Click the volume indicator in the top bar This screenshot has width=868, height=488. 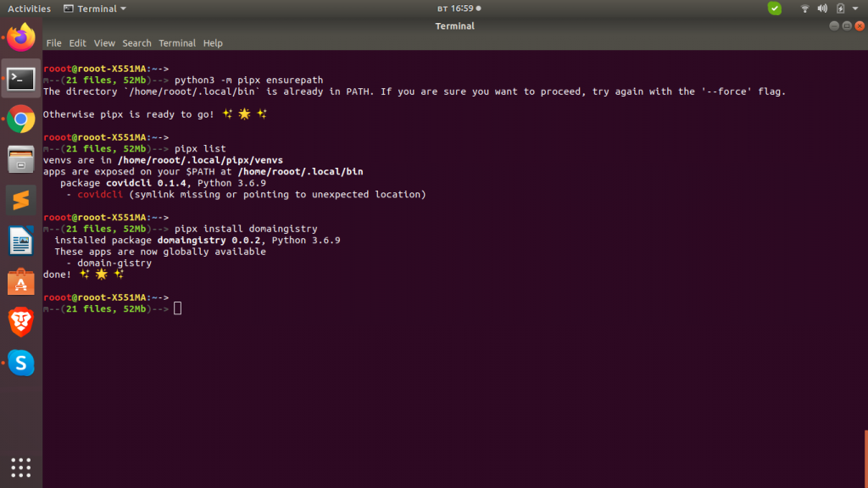tap(821, 8)
